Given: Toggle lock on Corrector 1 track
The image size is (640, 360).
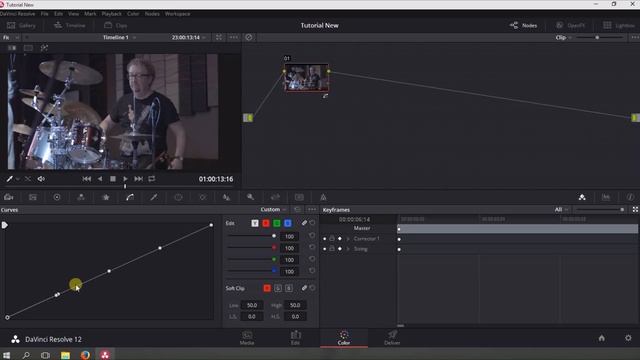Looking at the screenshot, I should (332, 238).
